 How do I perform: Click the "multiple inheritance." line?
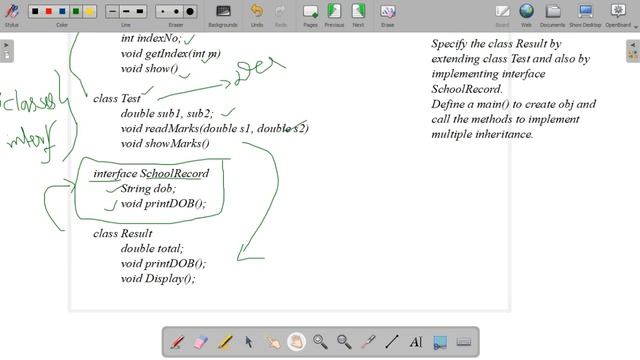coord(482,134)
